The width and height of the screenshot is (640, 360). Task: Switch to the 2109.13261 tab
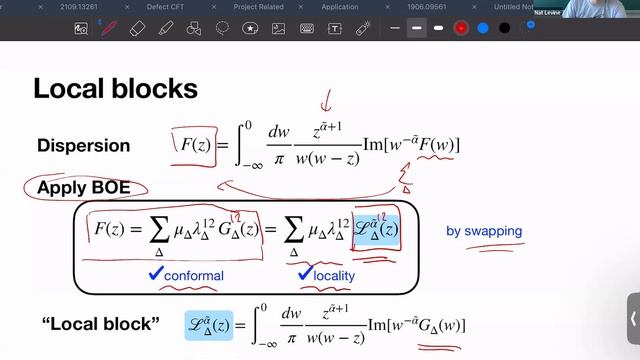(x=79, y=7)
